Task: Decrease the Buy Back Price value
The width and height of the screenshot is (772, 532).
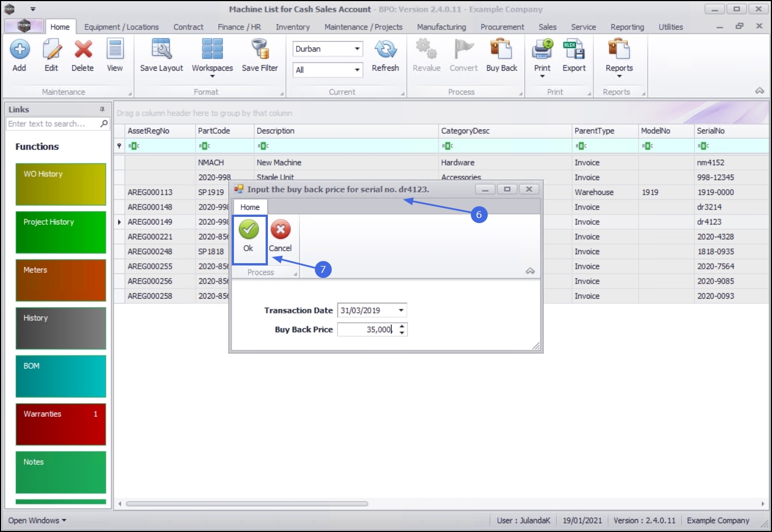Action: [402, 333]
